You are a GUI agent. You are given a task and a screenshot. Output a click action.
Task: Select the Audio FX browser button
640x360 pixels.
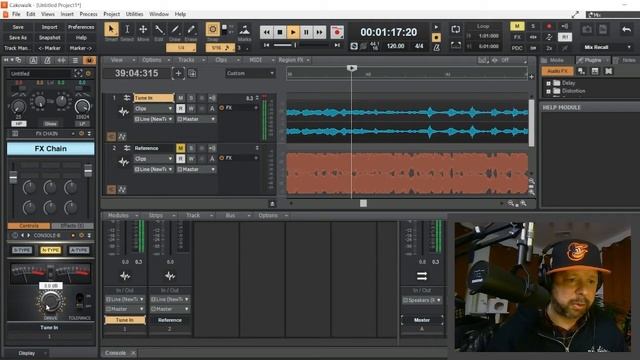(x=558, y=71)
